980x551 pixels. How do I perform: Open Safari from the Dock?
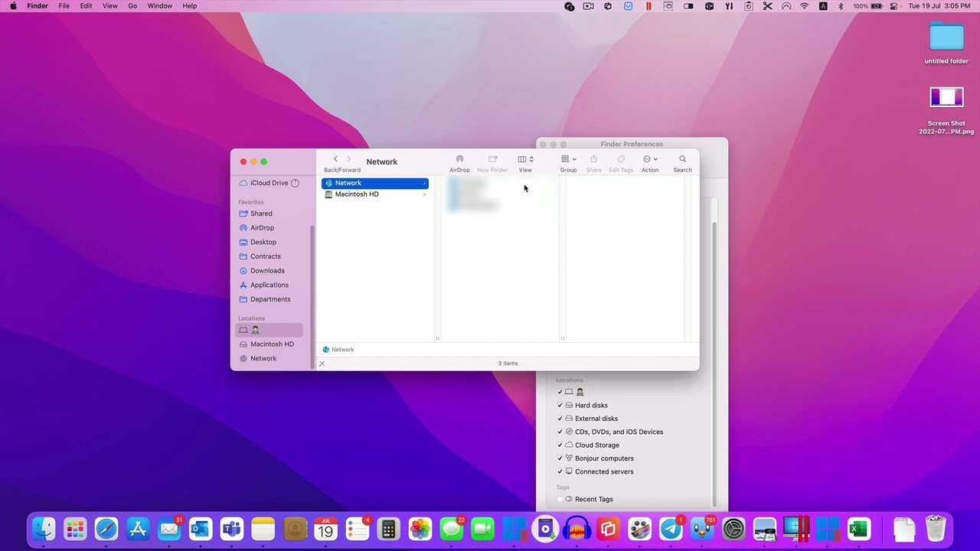coord(106,529)
